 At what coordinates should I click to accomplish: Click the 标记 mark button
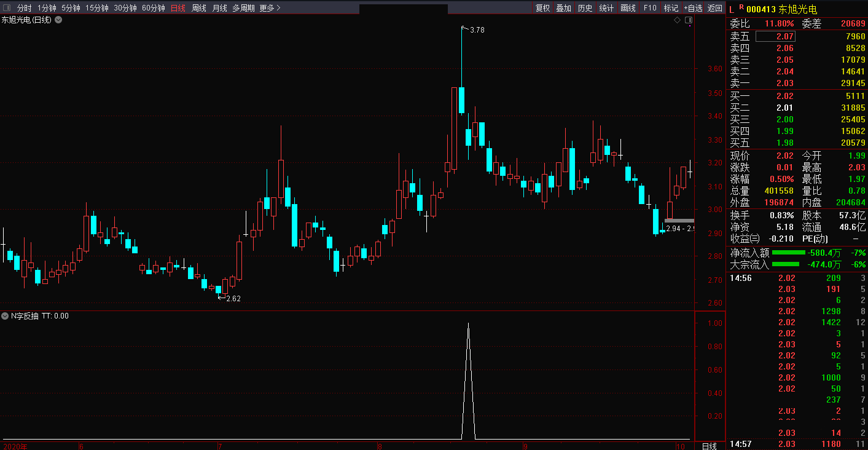coord(671,8)
